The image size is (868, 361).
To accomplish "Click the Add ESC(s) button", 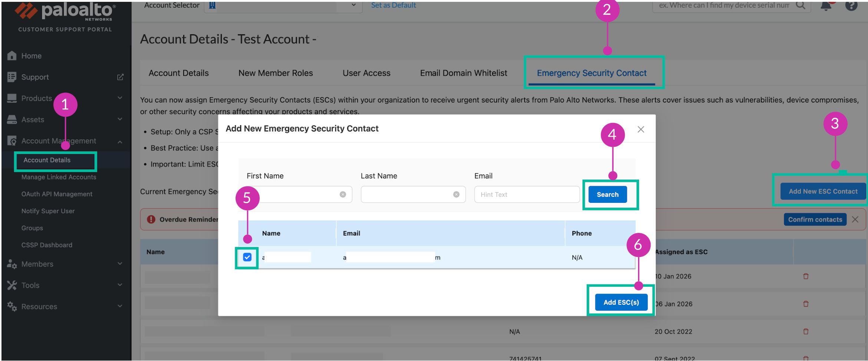I will click(x=621, y=302).
